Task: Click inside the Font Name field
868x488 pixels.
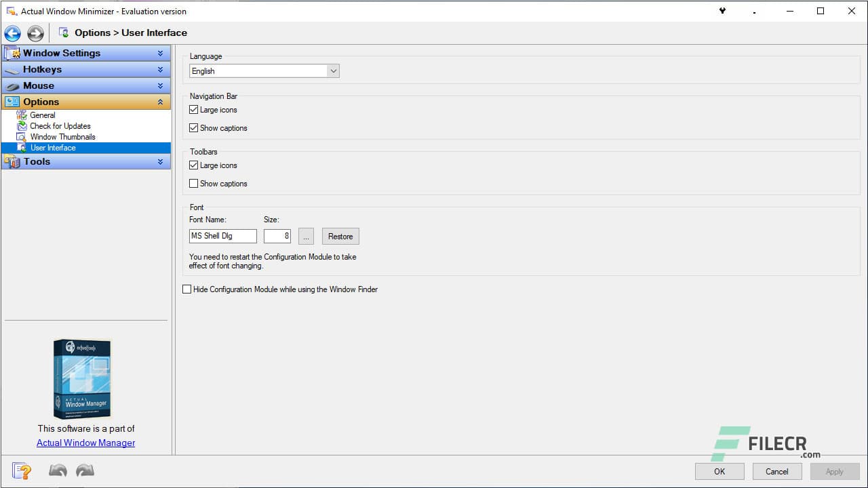Action: [222, 236]
